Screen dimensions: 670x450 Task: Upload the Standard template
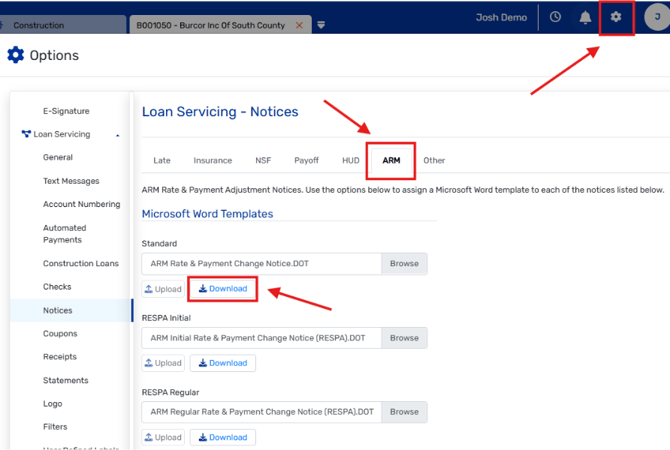point(163,289)
